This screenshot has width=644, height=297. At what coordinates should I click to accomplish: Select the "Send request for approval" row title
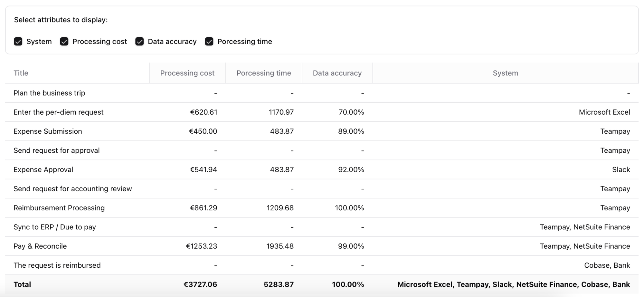[x=57, y=150]
